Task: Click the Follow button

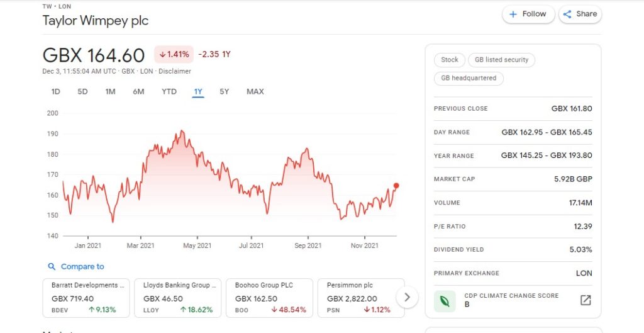Action: 528,14
